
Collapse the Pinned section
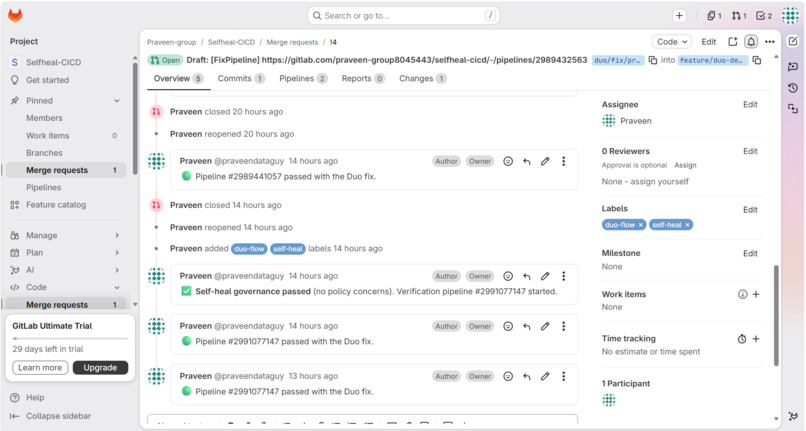pyautogui.click(x=117, y=101)
